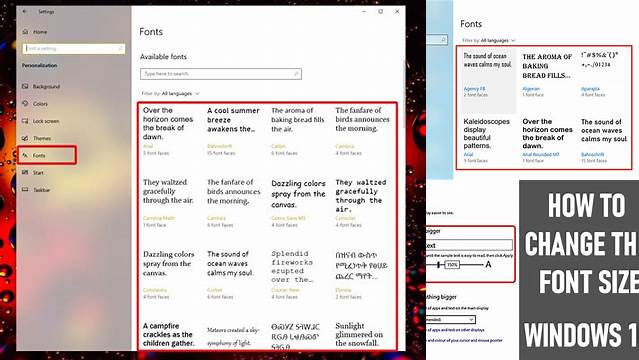The width and height of the screenshot is (639, 360).
Task: Open the Arial font in main grid
Action: point(168,131)
